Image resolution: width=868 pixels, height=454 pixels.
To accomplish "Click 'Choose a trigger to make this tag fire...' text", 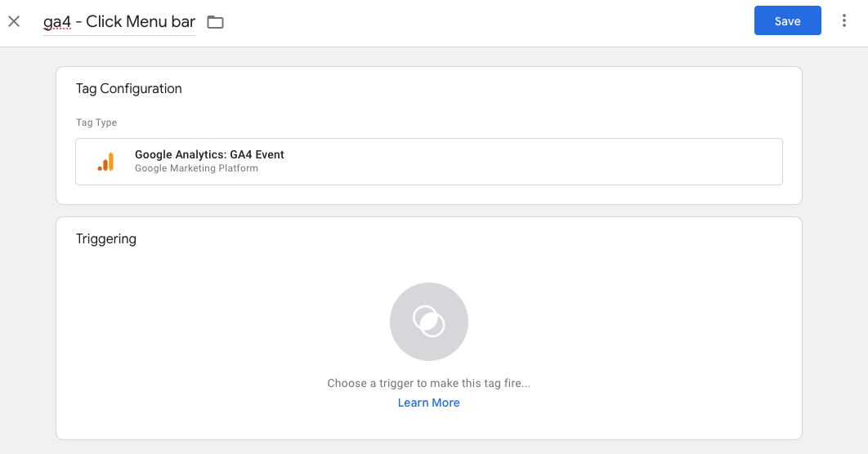I will [428, 383].
